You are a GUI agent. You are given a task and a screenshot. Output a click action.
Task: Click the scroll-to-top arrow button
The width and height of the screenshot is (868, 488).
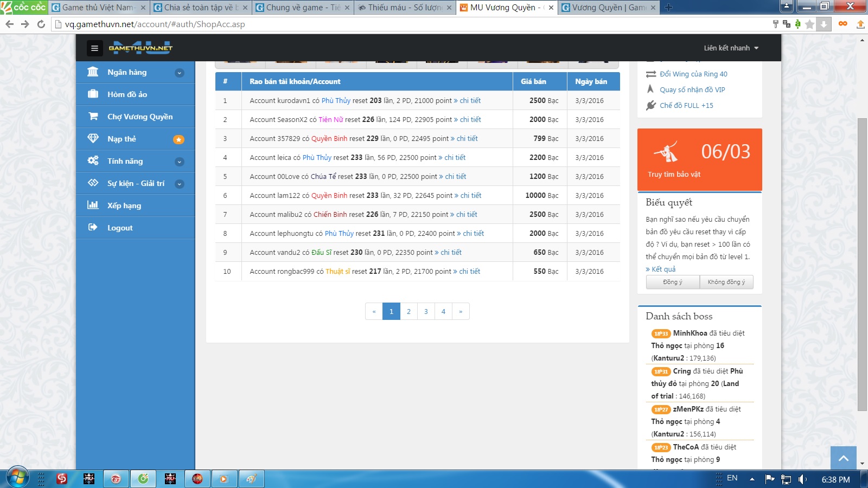pos(843,458)
